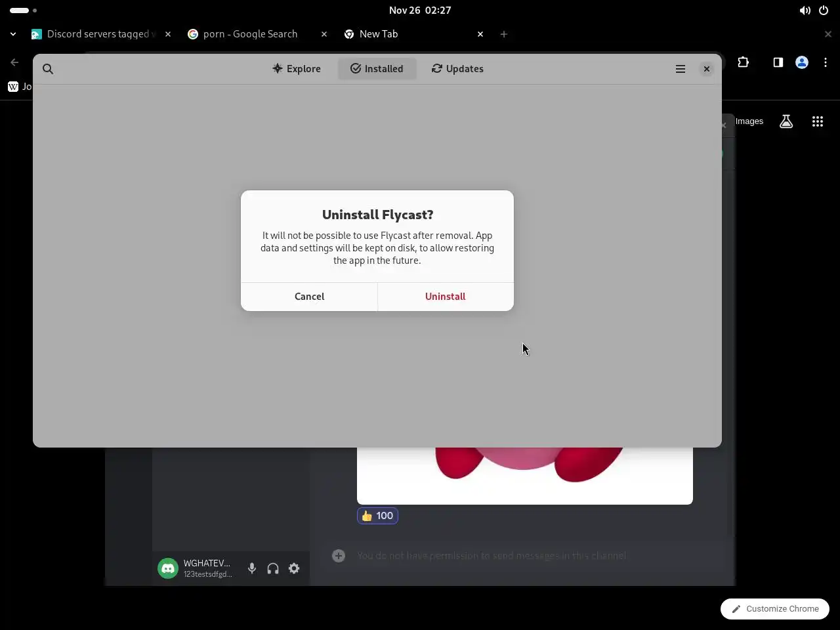
Task: Switch to the Explore tab
Action: pyautogui.click(x=297, y=69)
